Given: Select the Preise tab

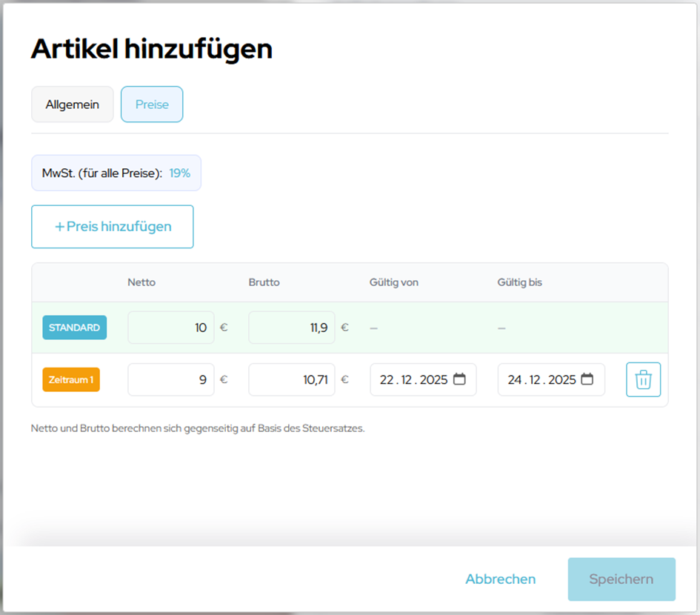Looking at the screenshot, I should [152, 104].
